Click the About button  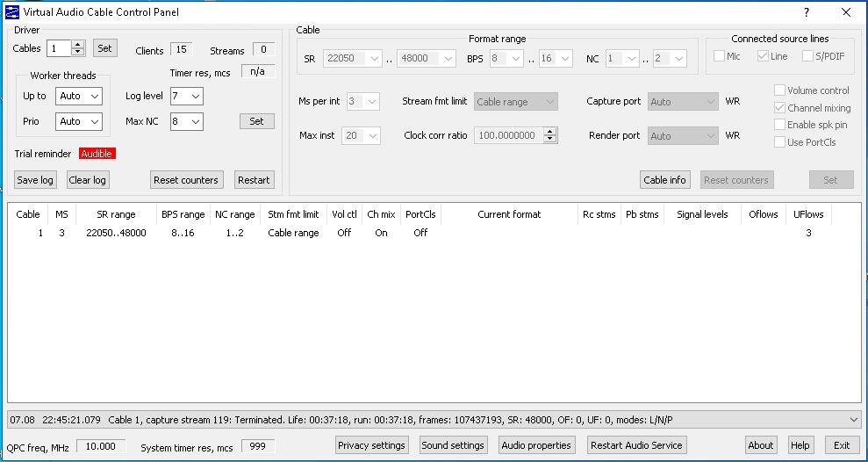point(761,445)
